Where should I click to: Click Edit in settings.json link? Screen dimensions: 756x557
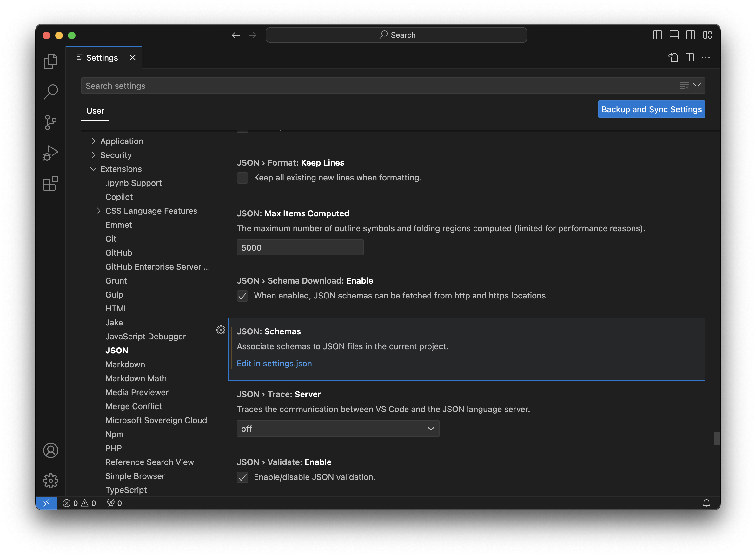point(274,363)
